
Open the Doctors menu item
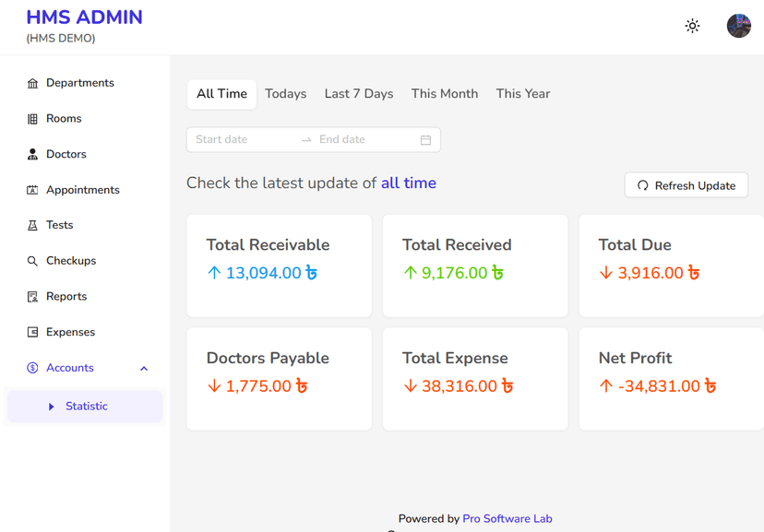[x=85, y=154]
